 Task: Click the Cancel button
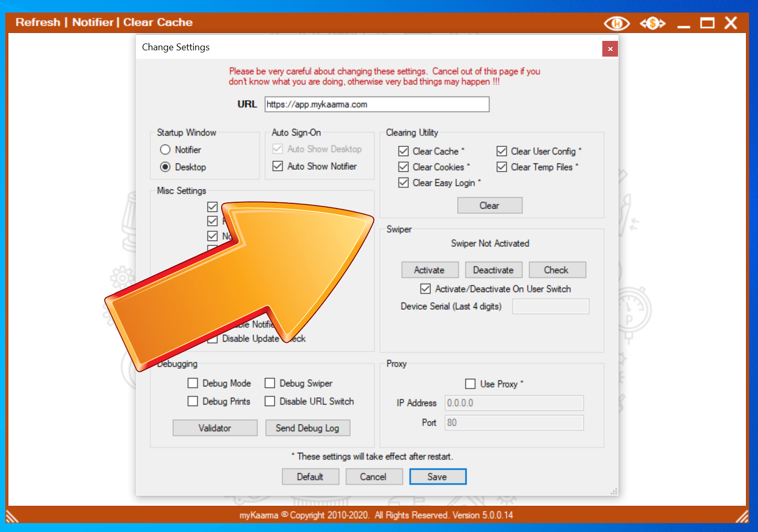point(374,477)
